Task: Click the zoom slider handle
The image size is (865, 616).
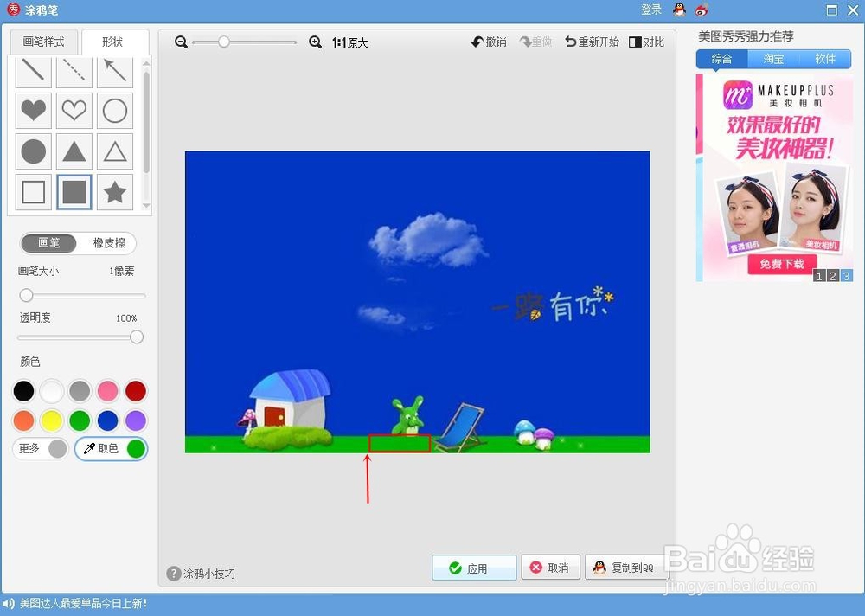Action: pos(223,42)
